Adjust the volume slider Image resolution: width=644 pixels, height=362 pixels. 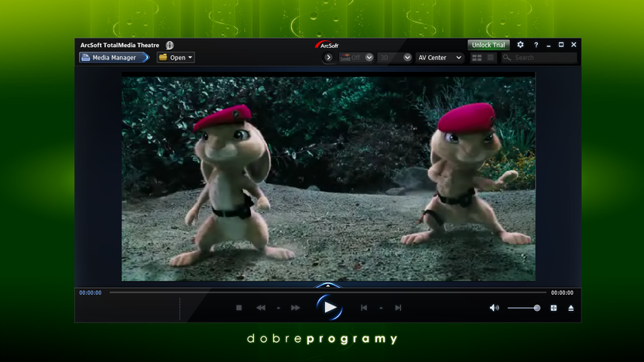(x=524, y=308)
